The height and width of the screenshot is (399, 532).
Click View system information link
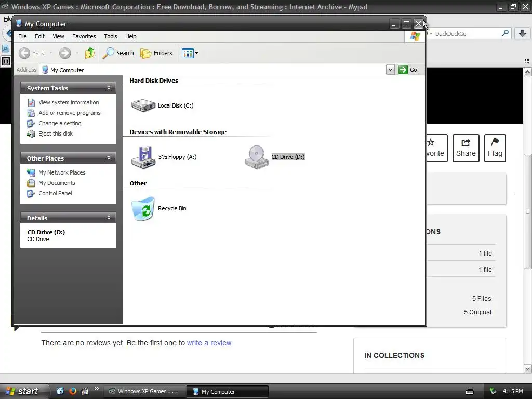[69, 102]
